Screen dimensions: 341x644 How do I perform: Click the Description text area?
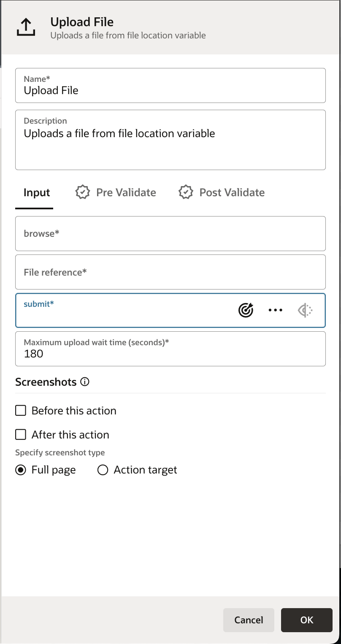coord(170,139)
